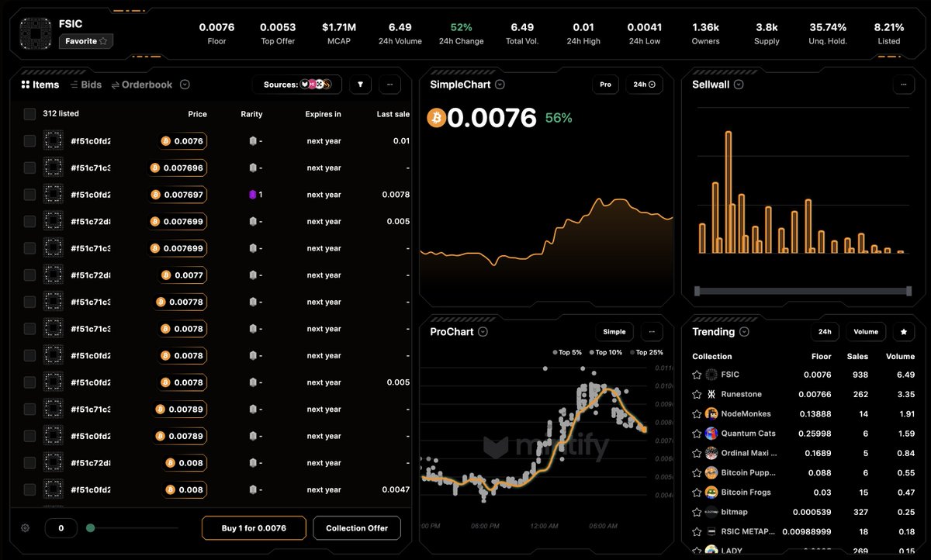Star the NodeMonkes collection in Trending
931x560 pixels.
coord(697,414)
